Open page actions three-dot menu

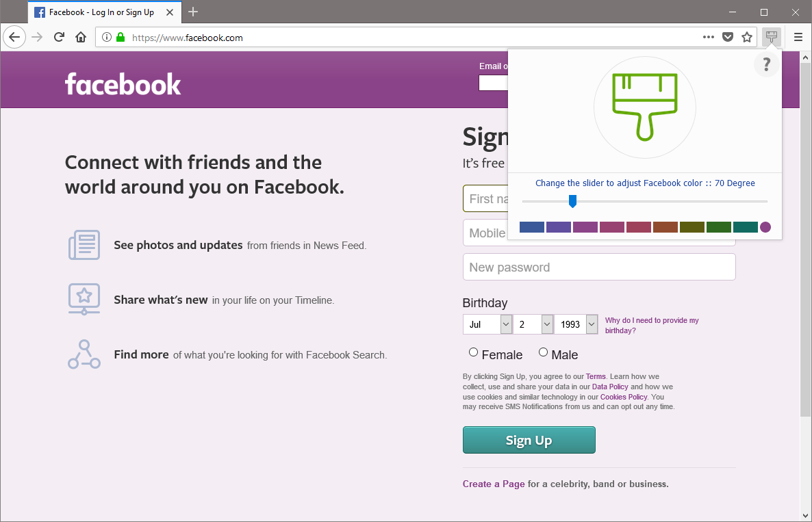point(709,38)
